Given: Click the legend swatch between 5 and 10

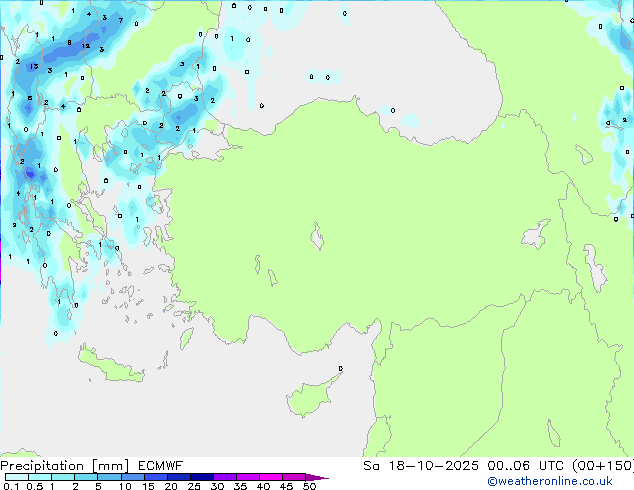Looking at the screenshot, I should tap(109, 477).
